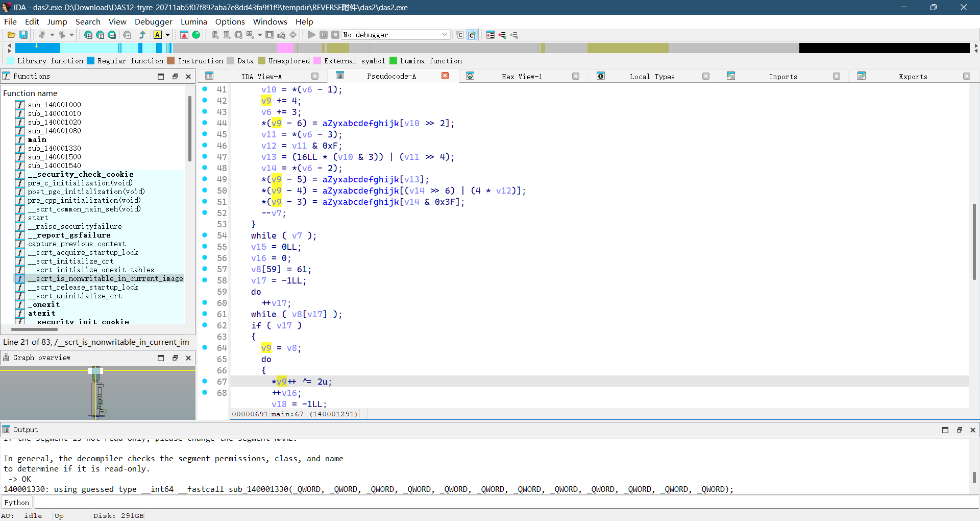
Task: Open the 'No debugger' selection combo box
Action: [396, 35]
